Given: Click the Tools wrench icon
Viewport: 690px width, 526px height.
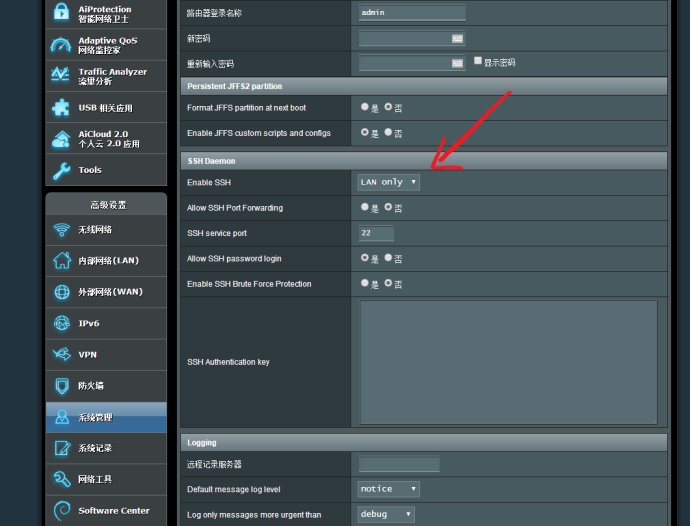Looking at the screenshot, I should tap(61, 170).
